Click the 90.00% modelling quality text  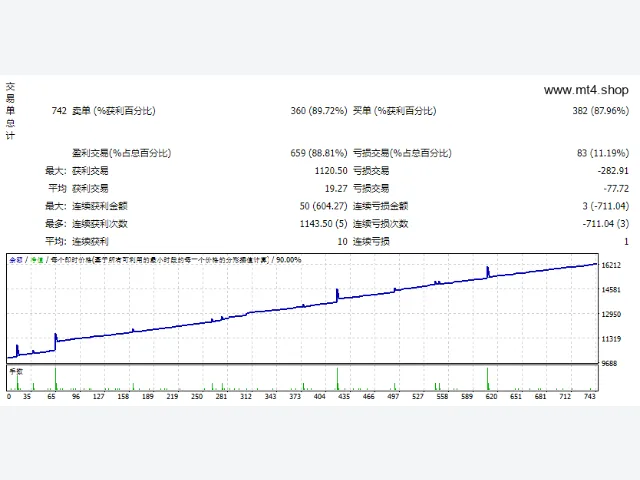coord(289,260)
